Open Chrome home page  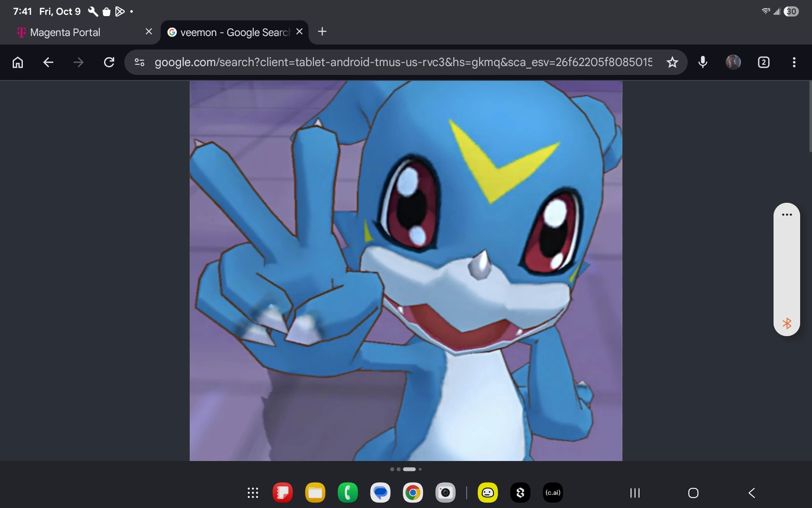18,63
